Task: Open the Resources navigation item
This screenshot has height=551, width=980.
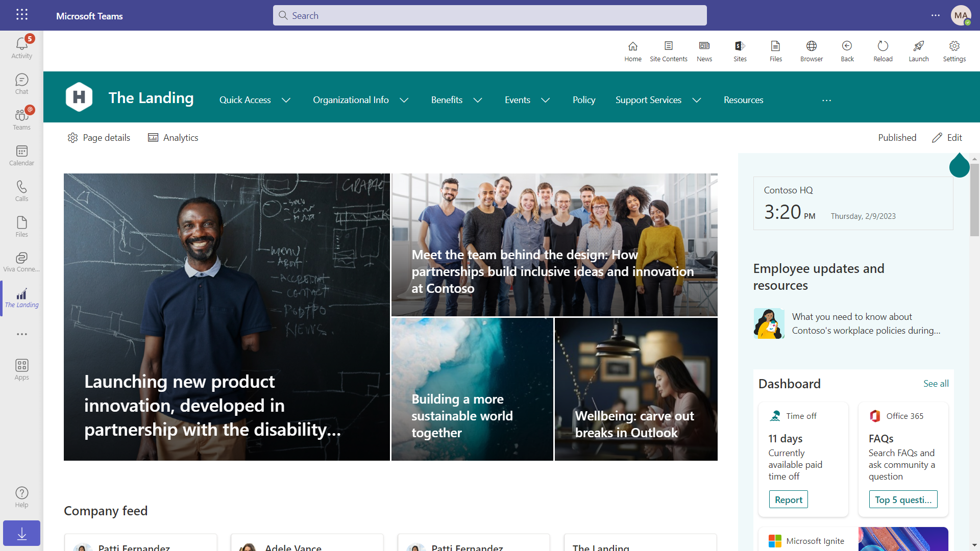Action: point(743,100)
